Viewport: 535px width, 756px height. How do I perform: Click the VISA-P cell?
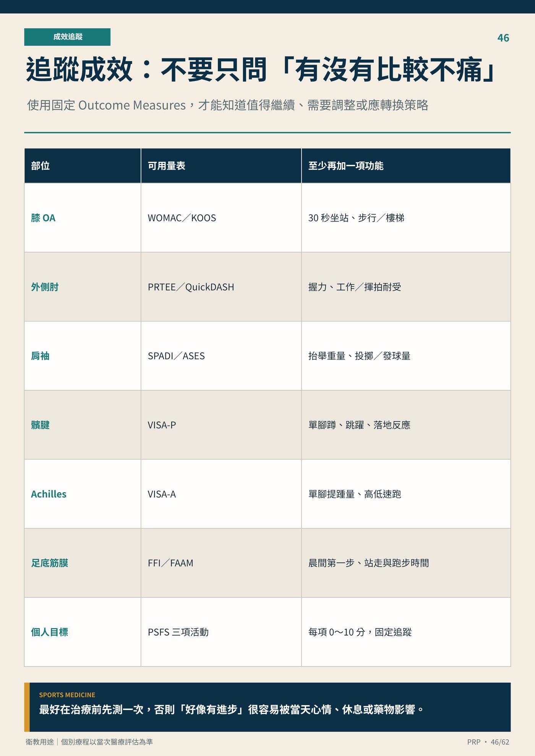(x=221, y=425)
